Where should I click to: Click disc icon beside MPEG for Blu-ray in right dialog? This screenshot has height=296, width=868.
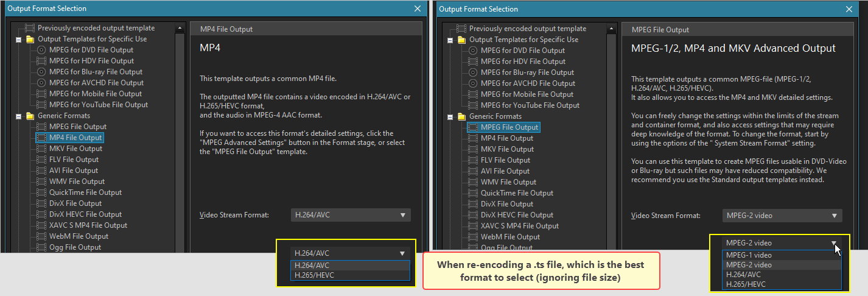pyautogui.click(x=473, y=72)
